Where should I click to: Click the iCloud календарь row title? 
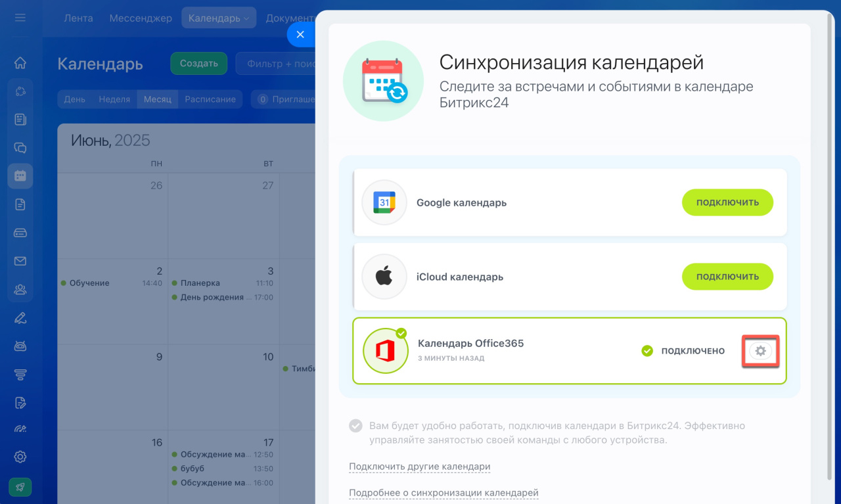460,277
